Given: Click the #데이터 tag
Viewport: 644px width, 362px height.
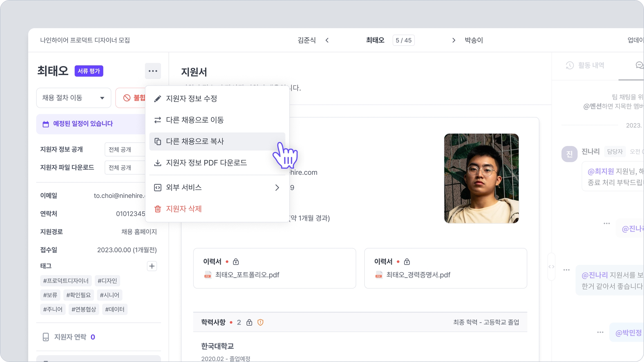Looking at the screenshot, I should 115,310.
